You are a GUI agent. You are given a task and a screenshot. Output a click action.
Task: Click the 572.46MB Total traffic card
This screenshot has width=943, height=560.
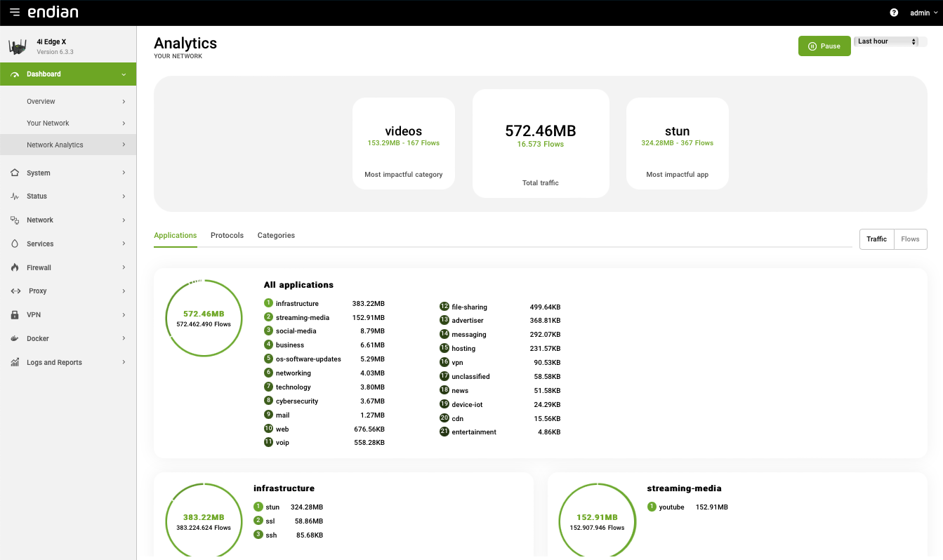click(x=541, y=143)
